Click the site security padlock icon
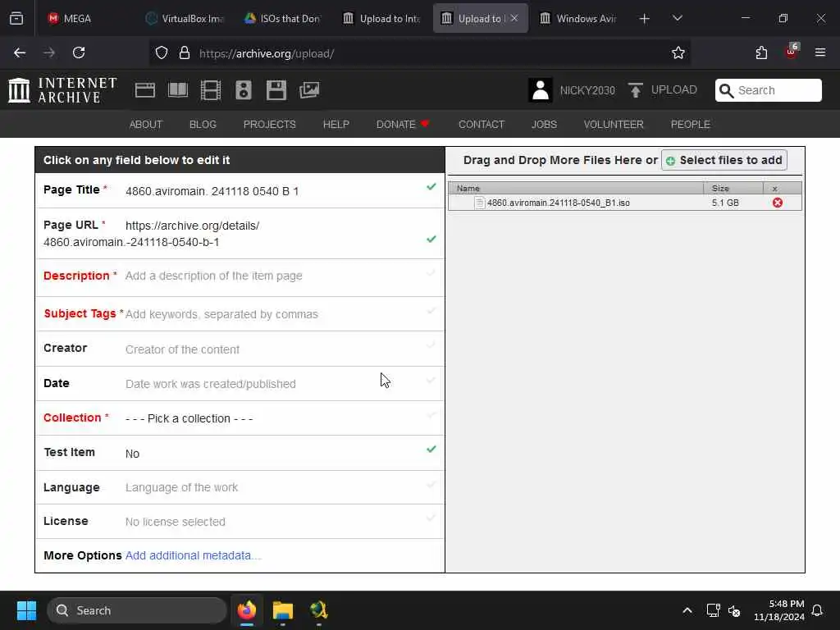840x630 pixels. tap(185, 53)
